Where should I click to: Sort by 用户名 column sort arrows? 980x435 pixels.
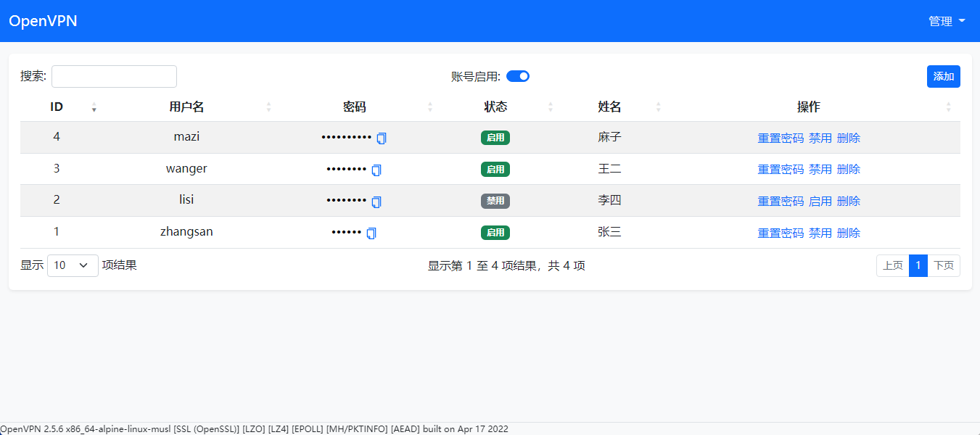[269, 107]
